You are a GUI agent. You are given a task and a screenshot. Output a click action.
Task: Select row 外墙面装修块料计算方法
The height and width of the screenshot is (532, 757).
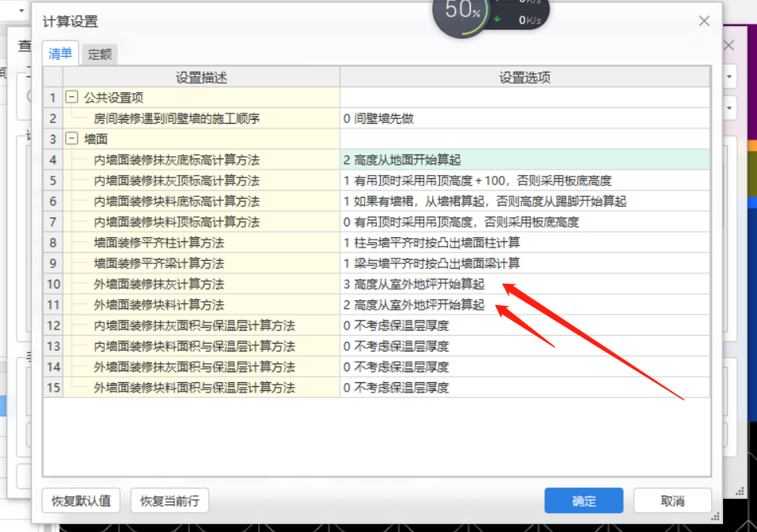pos(201,305)
